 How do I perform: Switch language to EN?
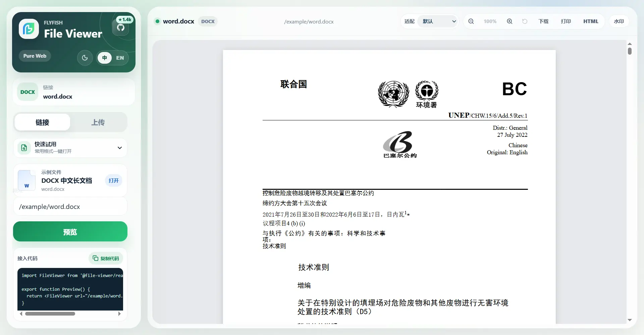(x=120, y=58)
